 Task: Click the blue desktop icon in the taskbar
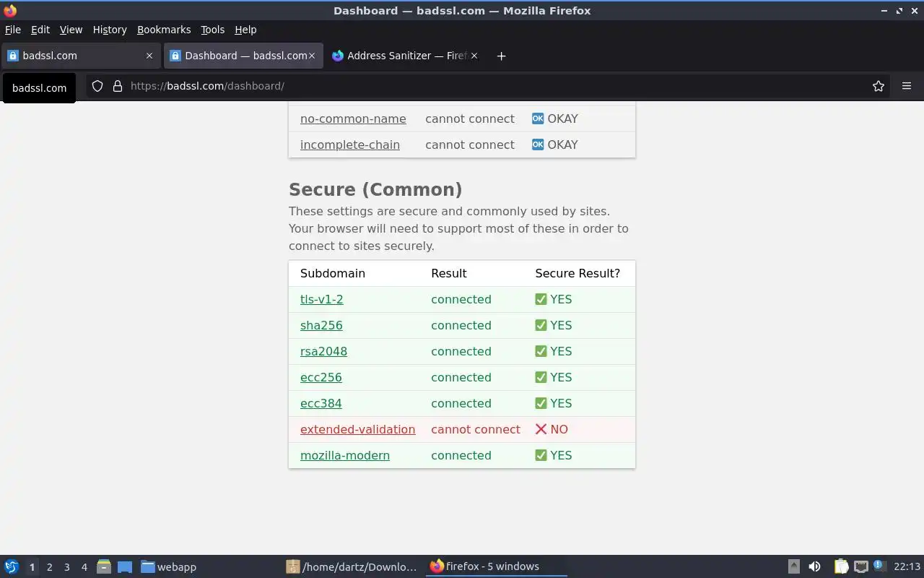pyautogui.click(x=125, y=566)
